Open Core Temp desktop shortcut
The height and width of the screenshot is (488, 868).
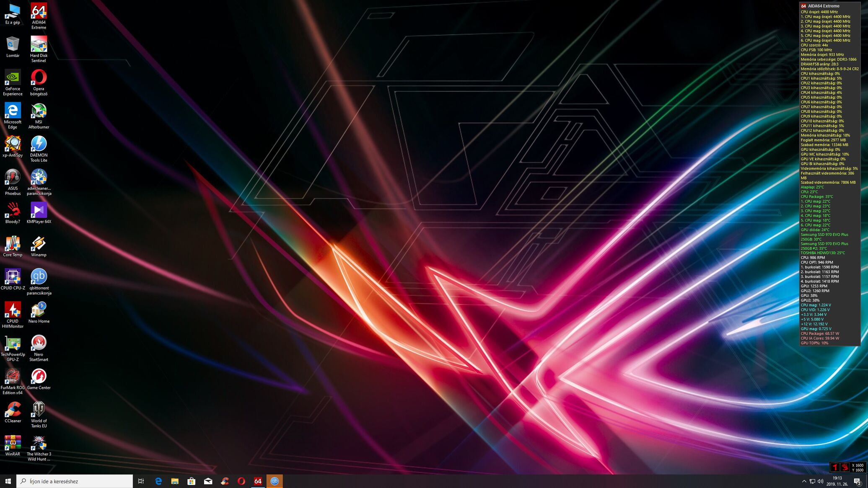coord(13,244)
